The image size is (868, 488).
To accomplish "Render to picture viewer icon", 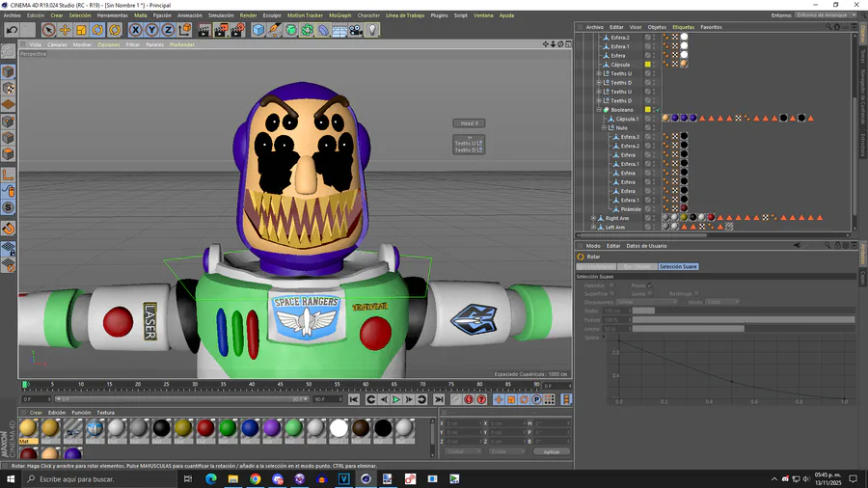I will point(220,30).
